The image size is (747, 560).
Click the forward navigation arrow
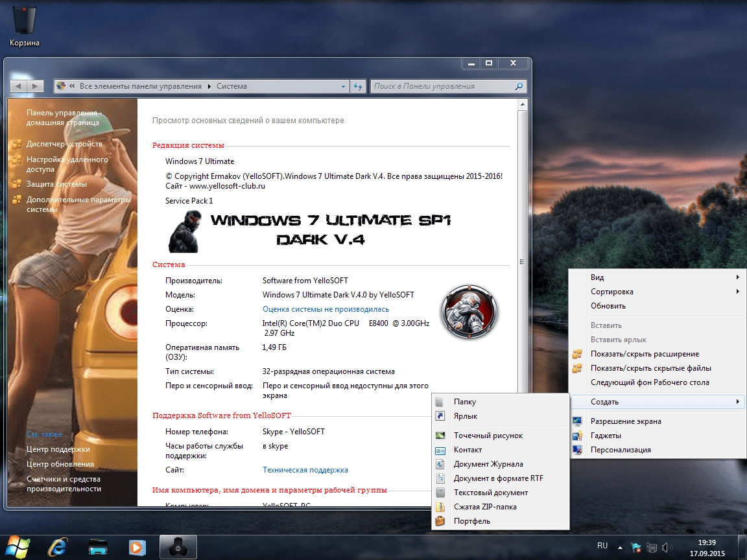pos(35,86)
